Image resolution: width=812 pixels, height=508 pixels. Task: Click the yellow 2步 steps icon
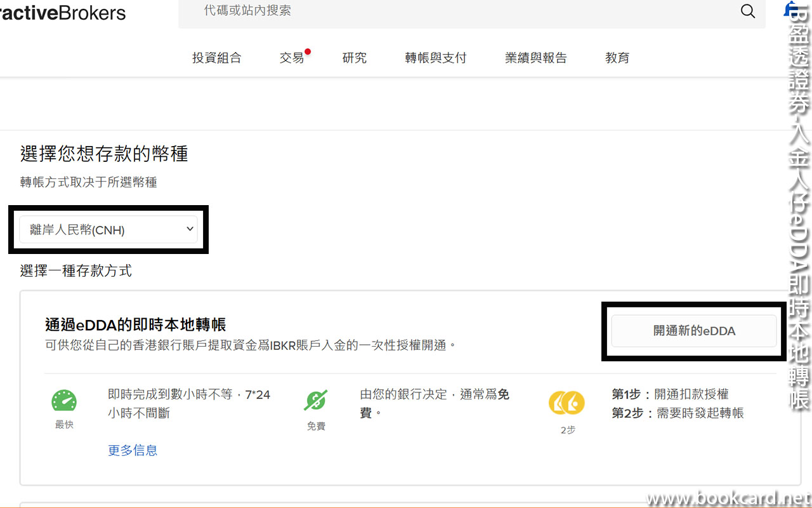point(566,403)
